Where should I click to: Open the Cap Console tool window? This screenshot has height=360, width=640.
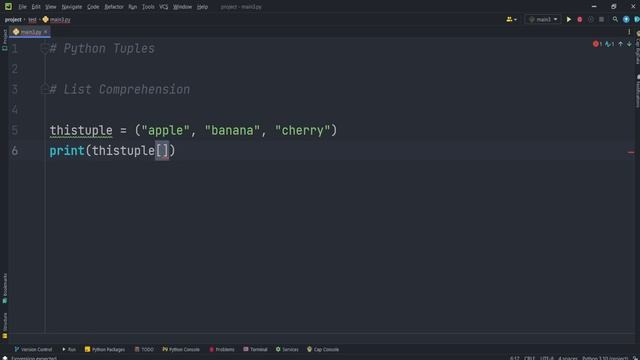(x=323, y=349)
